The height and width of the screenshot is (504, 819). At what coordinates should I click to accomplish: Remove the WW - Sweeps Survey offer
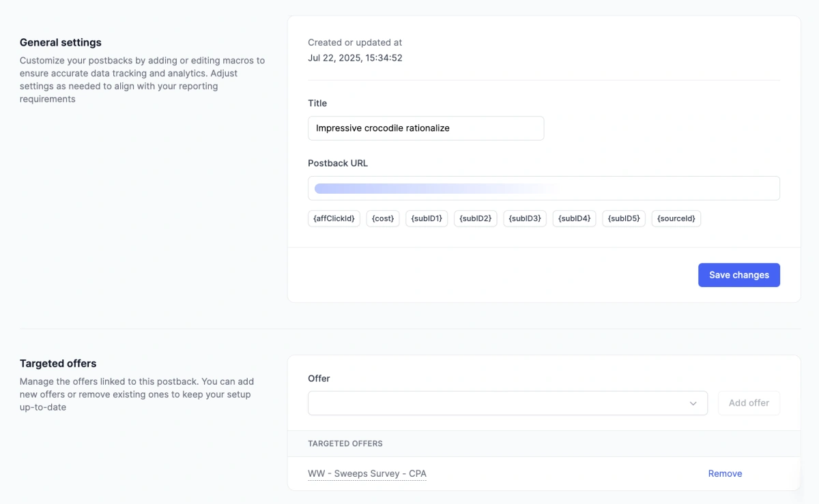(x=725, y=473)
